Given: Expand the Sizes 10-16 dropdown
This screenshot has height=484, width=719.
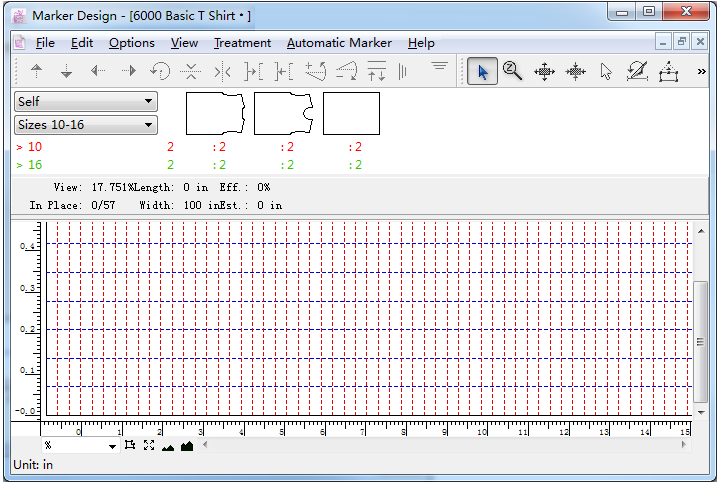Looking at the screenshot, I should coord(86,125).
